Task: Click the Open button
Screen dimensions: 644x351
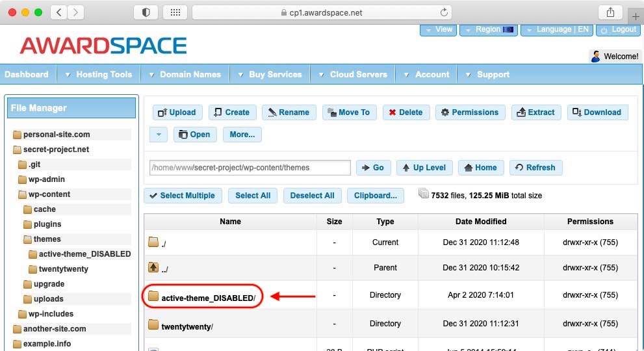Action: coord(195,135)
